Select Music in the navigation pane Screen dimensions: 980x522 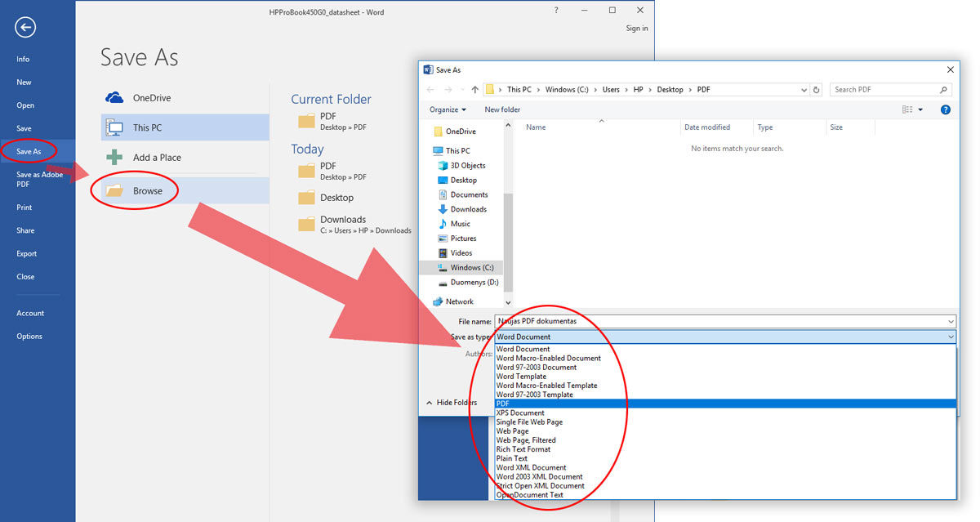point(454,224)
